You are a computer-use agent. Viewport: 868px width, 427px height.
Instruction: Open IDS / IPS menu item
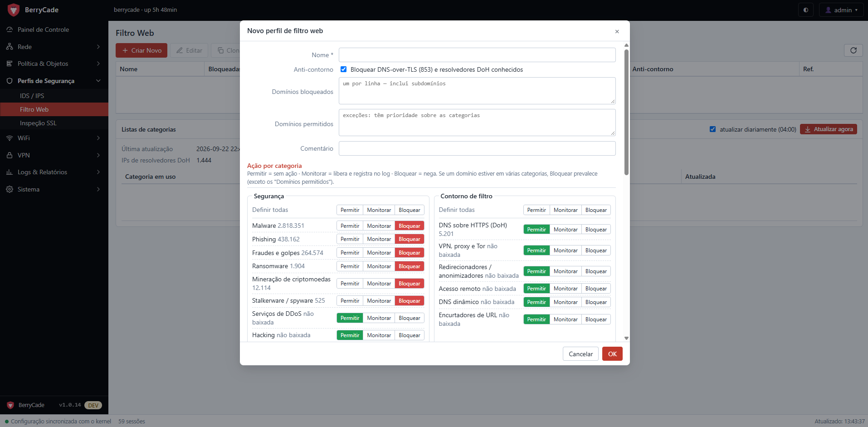(54, 96)
